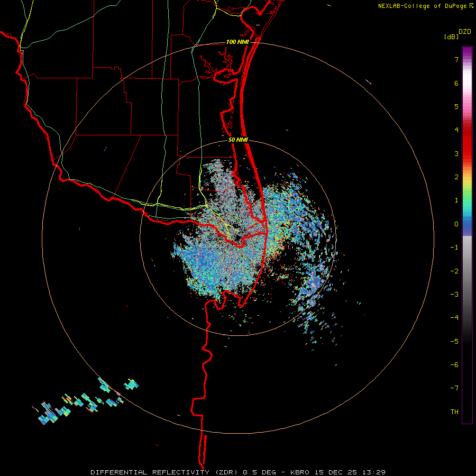
Task: Click the -1 value on color scale
Action: 454,248
